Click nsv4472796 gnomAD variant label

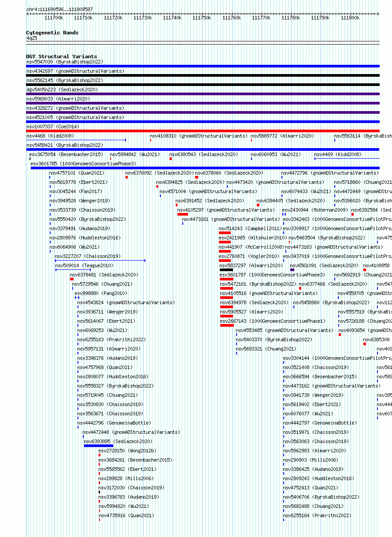pos(330,173)
